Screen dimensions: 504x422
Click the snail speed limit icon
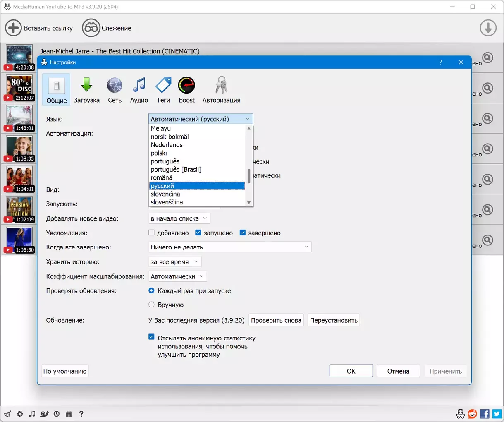click(x=45, y=414)
